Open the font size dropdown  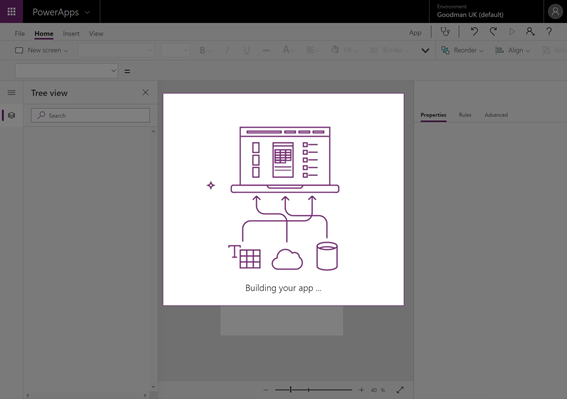coord(175,50)
